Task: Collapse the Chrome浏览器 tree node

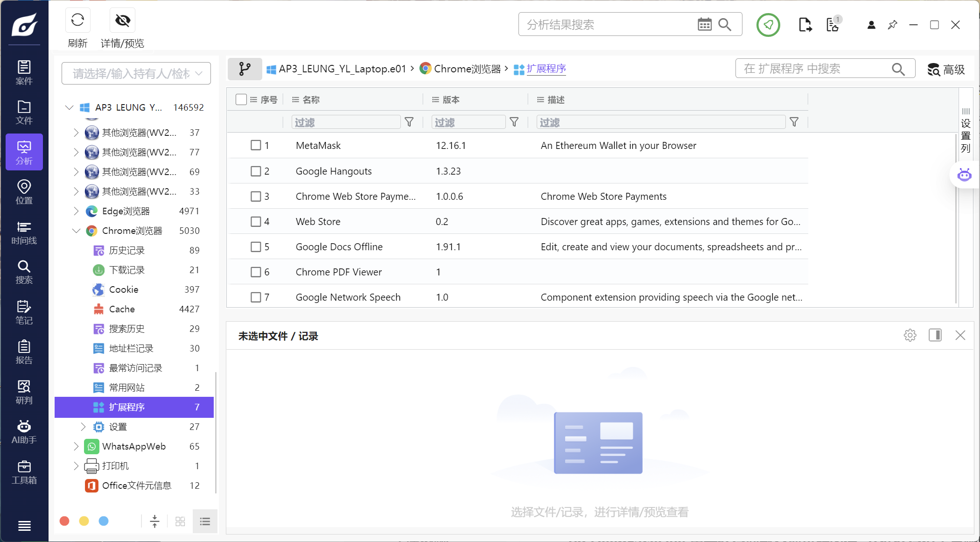Action: pos(76,231)
